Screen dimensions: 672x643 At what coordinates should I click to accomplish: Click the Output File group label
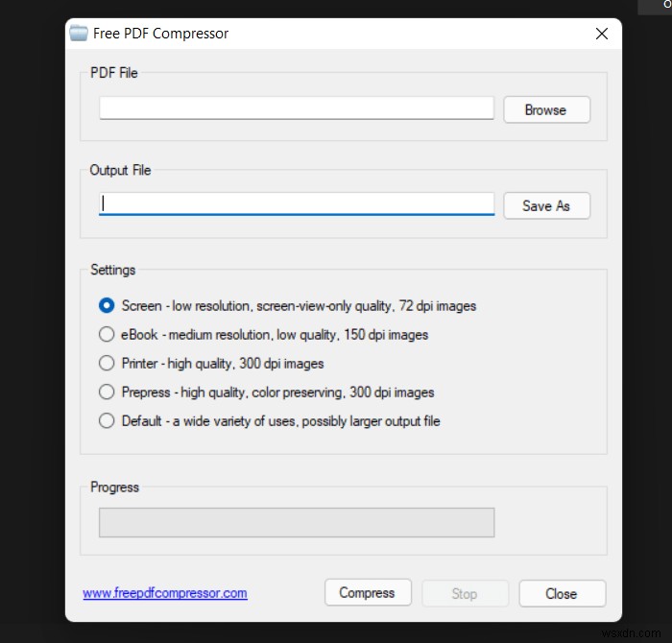[x=120, y=170]
